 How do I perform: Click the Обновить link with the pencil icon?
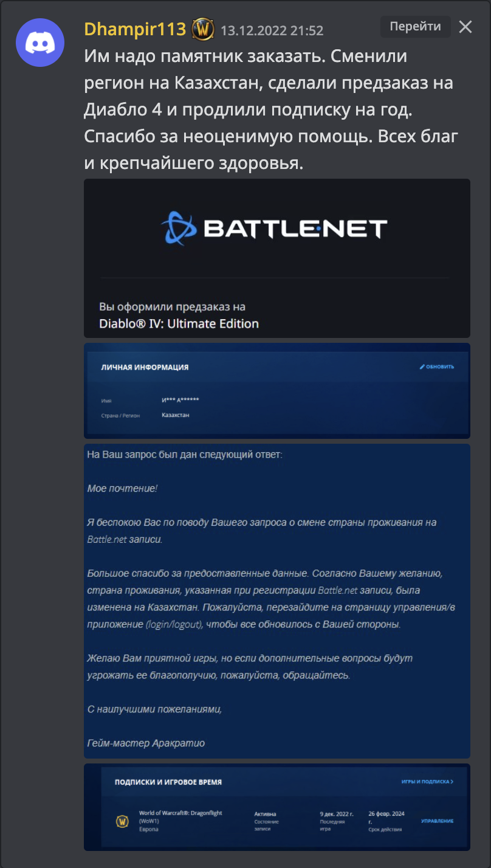tap(437, 367)
